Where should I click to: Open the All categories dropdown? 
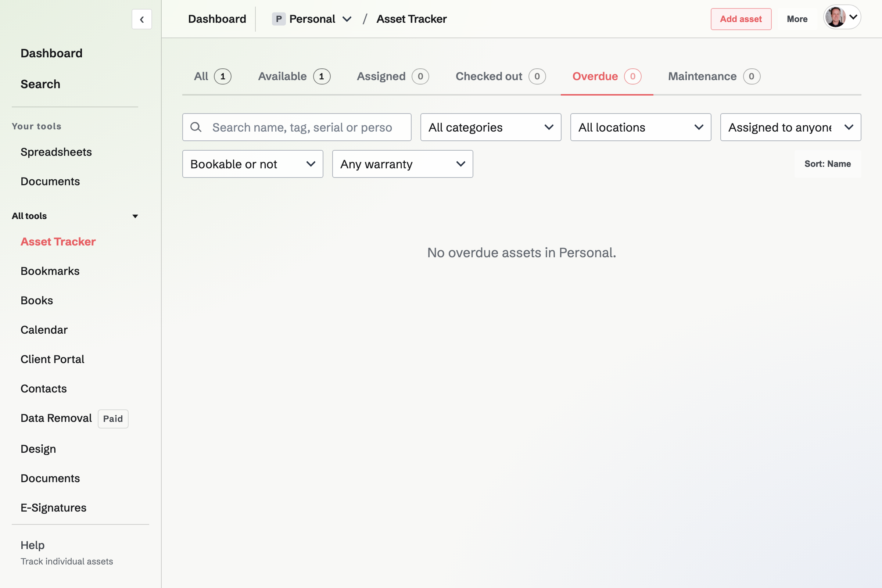pyautogui.click(x=491, y=127)
